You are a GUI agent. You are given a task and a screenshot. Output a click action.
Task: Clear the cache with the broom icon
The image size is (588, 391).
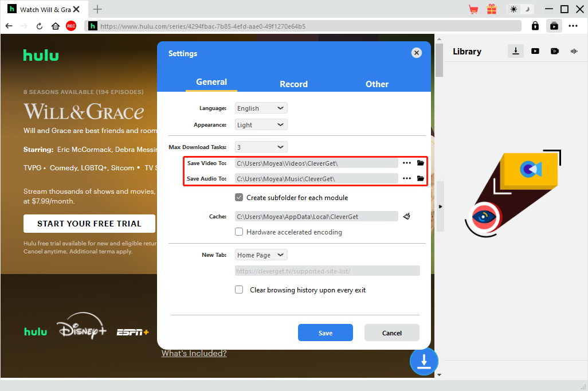click(x=407, y=216)
